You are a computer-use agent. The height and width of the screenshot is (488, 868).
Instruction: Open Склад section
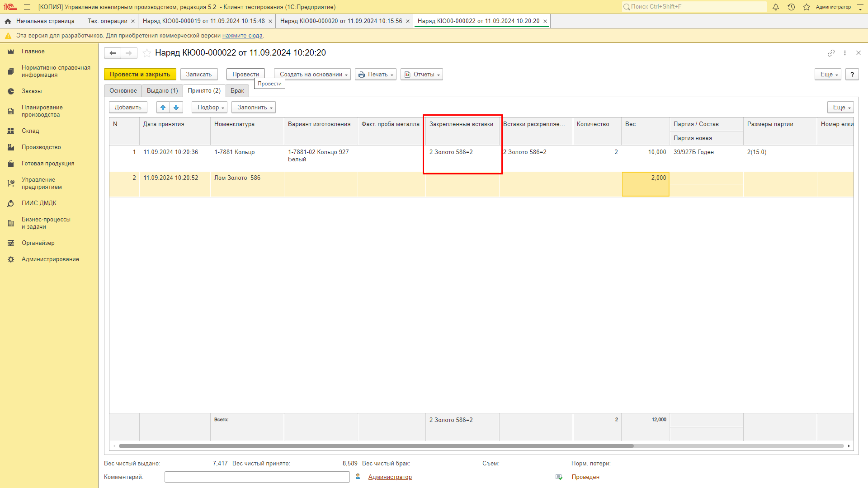30,131
